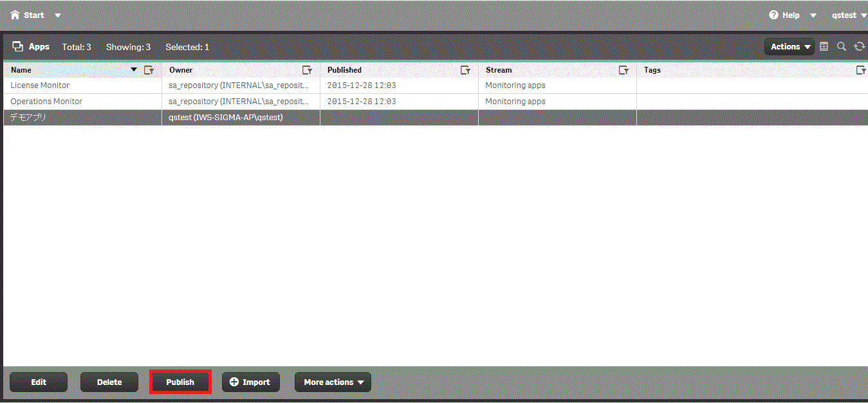
Task: Click the Total: 3 counter
Action: coord(77,47)
